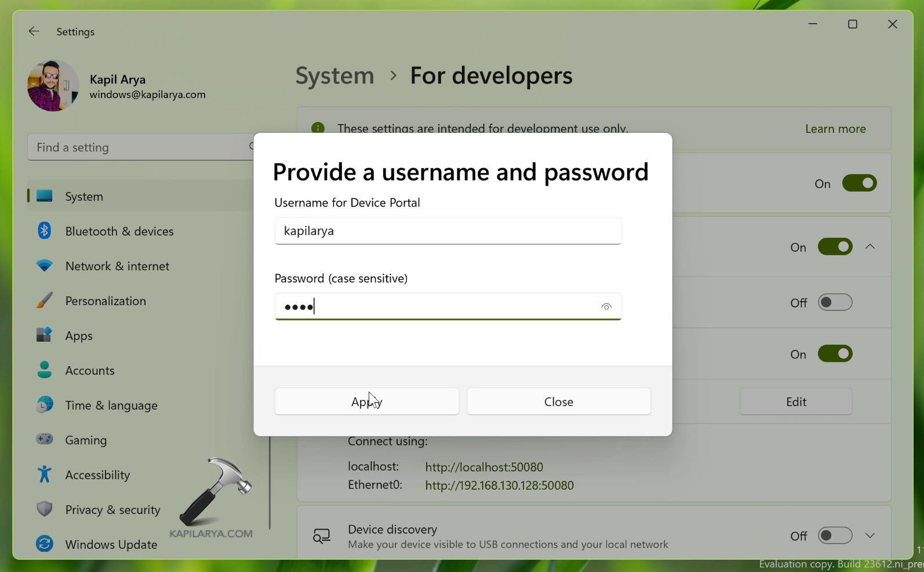This screenshot has height=572, width=924.
Task: Click the Edit button
Action: point(796,401)
